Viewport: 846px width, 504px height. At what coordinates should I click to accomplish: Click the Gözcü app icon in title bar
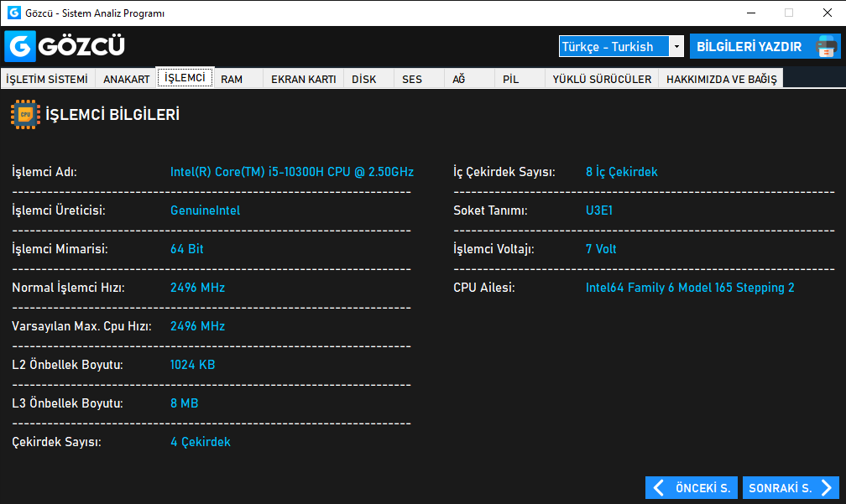[x=14, y=13]
